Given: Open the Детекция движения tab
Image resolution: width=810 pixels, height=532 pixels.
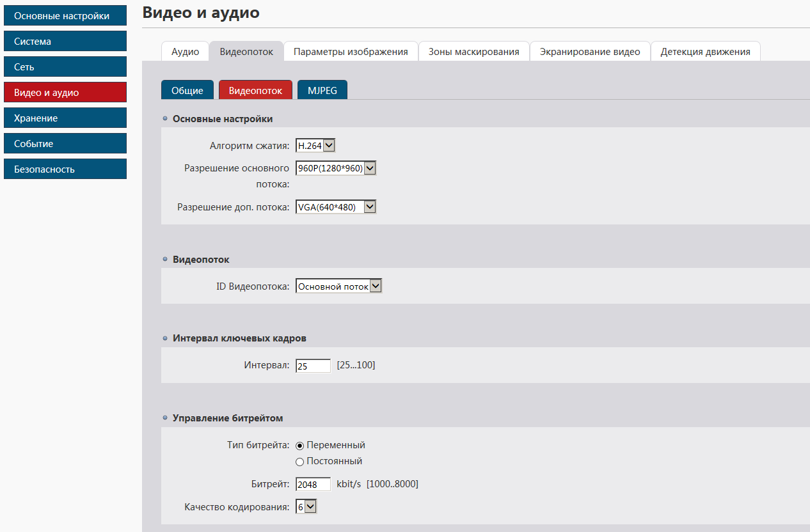Looking at the screenshot, I should click(706, 52).
